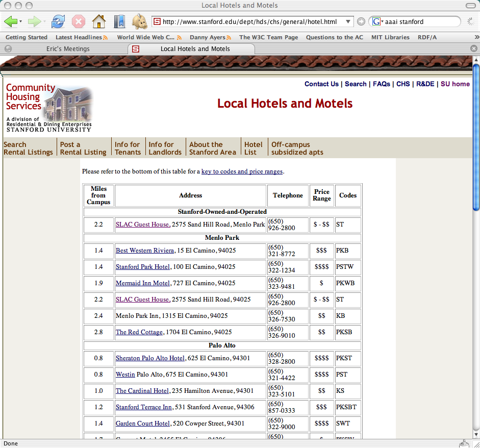Image resolution: width=480 pixels, height=448 pixels.
Task: Close the current tab with tab-bar X
Action: click(x=473, y=48)
